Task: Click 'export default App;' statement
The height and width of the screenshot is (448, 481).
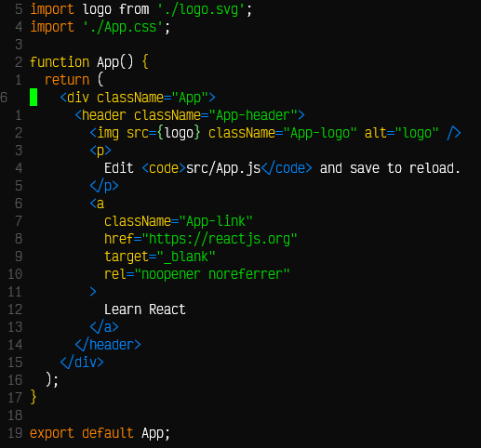Action: [x=100, y=433]
